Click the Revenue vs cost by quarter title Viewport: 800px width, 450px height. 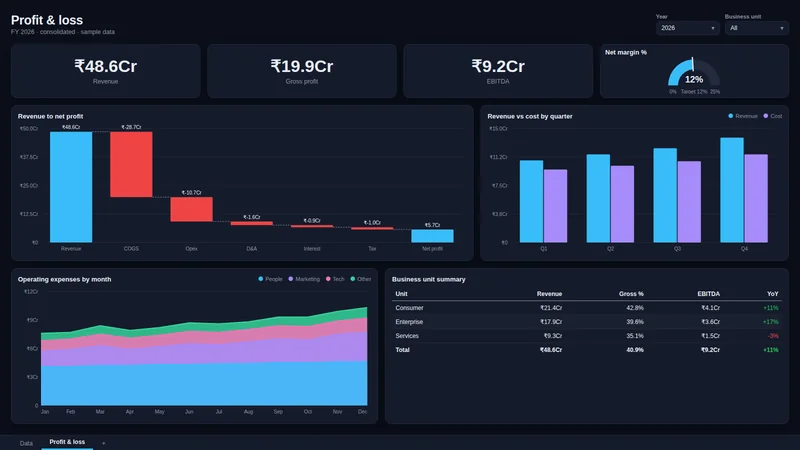(530, 116)
